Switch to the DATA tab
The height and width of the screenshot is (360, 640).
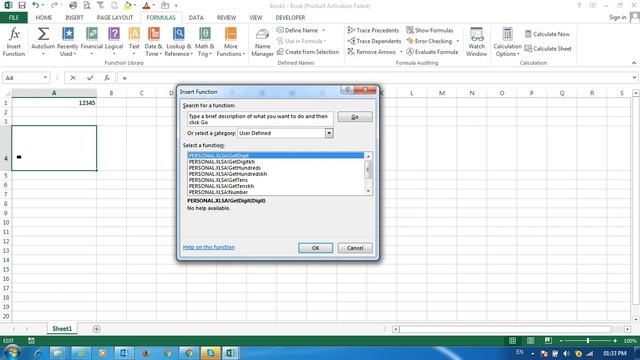(196, 18)
